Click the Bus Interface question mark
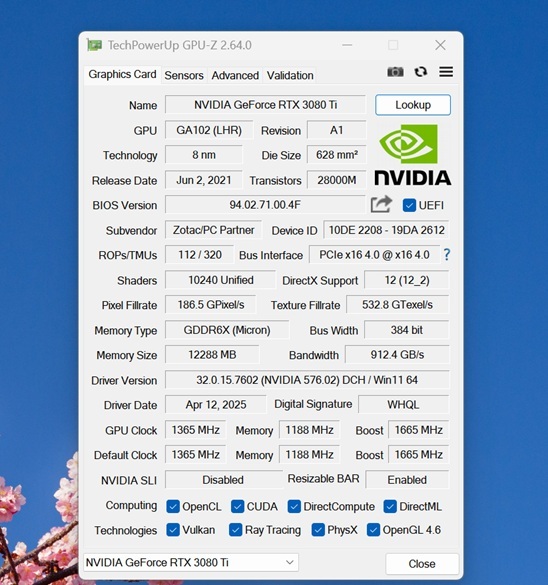The image size is (548, 585). [x=447, y=255]
